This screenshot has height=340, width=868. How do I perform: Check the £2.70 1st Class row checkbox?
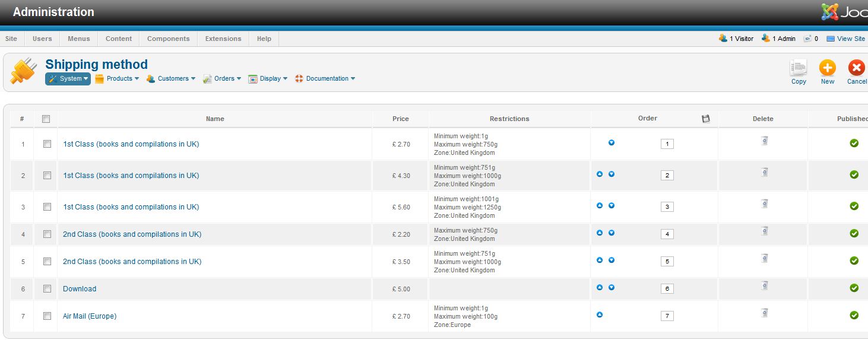[x=47, y=144]
